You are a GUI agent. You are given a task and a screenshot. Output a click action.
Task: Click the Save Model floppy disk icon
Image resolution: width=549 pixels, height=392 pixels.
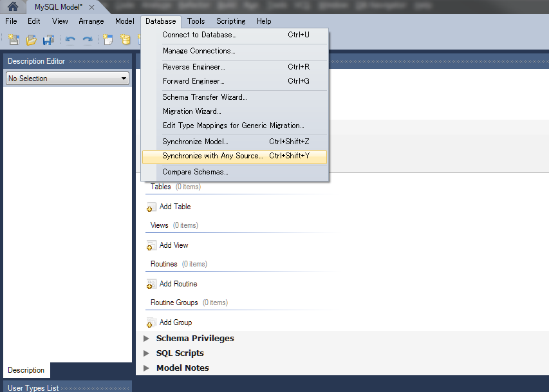(48, 39)
